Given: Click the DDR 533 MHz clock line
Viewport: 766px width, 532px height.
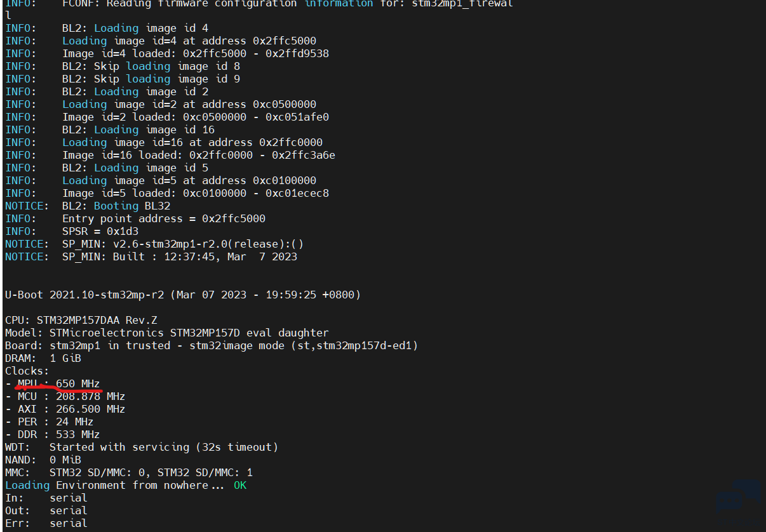Looking at the screenshot, I should tap(53, 434).
